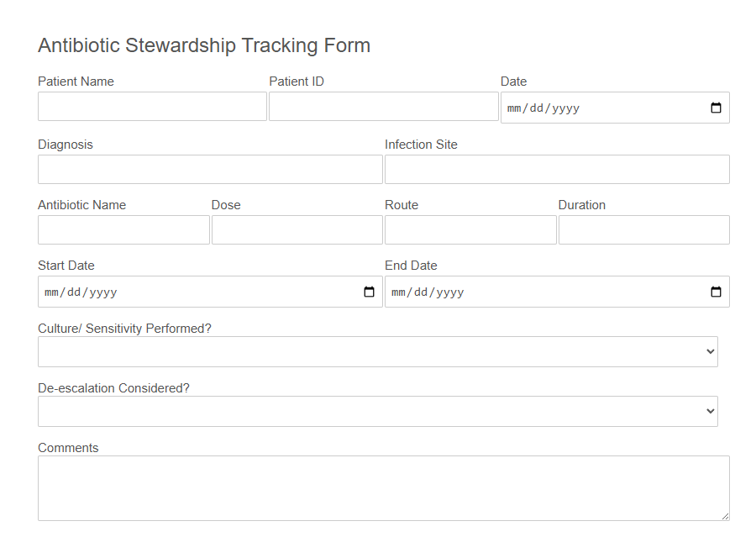
Task: Click the Antibiotic Name field
Action: point(123,230)
